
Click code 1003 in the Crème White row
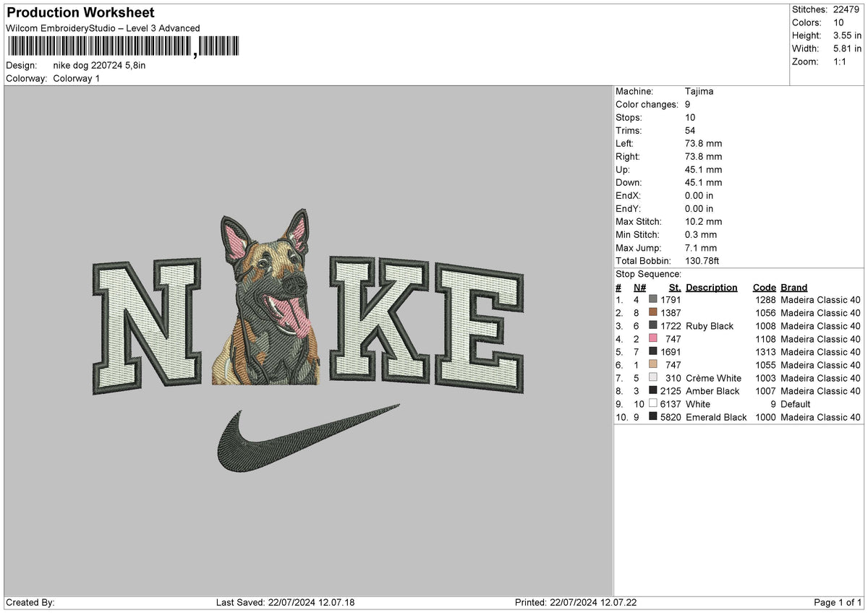pos(764,378)
